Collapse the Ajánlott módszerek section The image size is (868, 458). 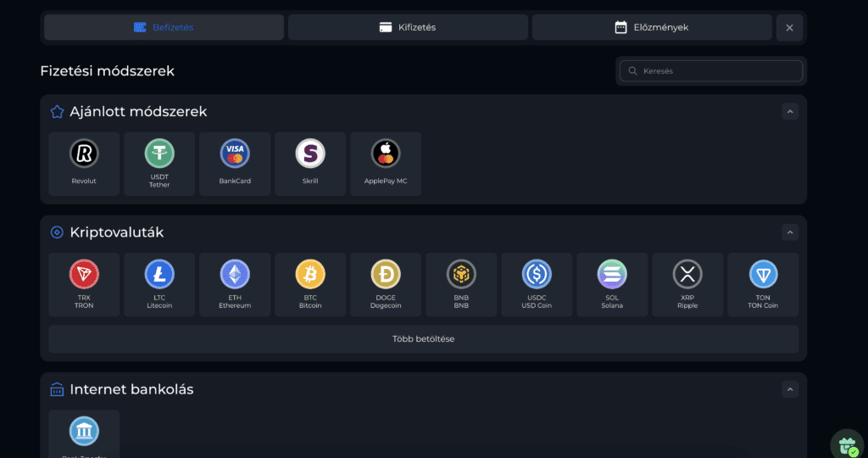pos(790,112)
